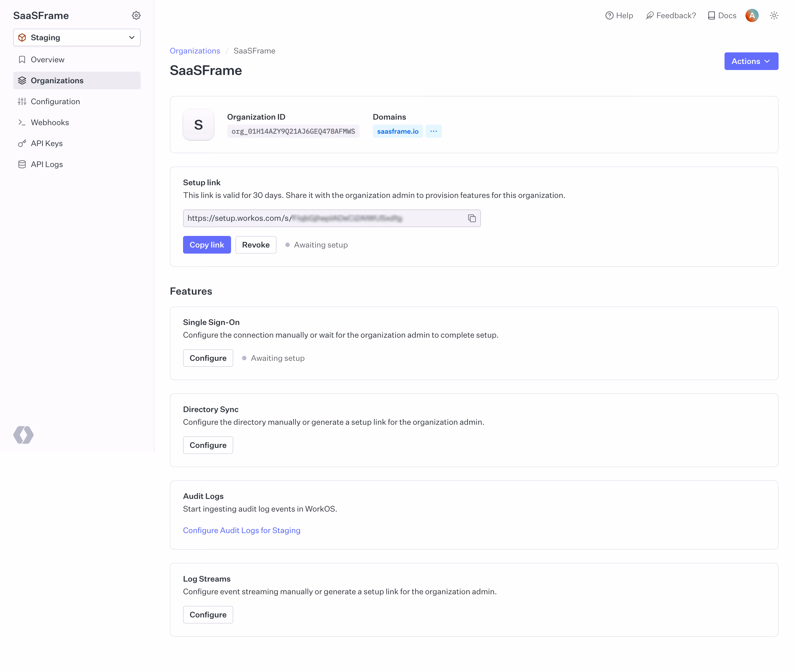Click the API Logs database icon
Viewport: 794px width, 672px height.
click(x=22, y=165)
